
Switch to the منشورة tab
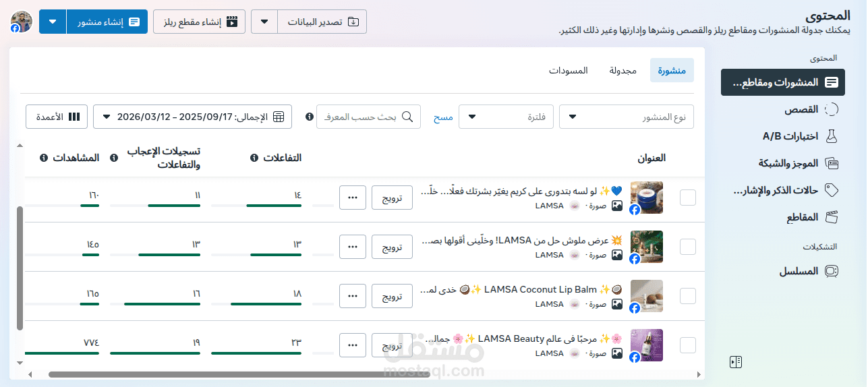(x=672, y=70)
